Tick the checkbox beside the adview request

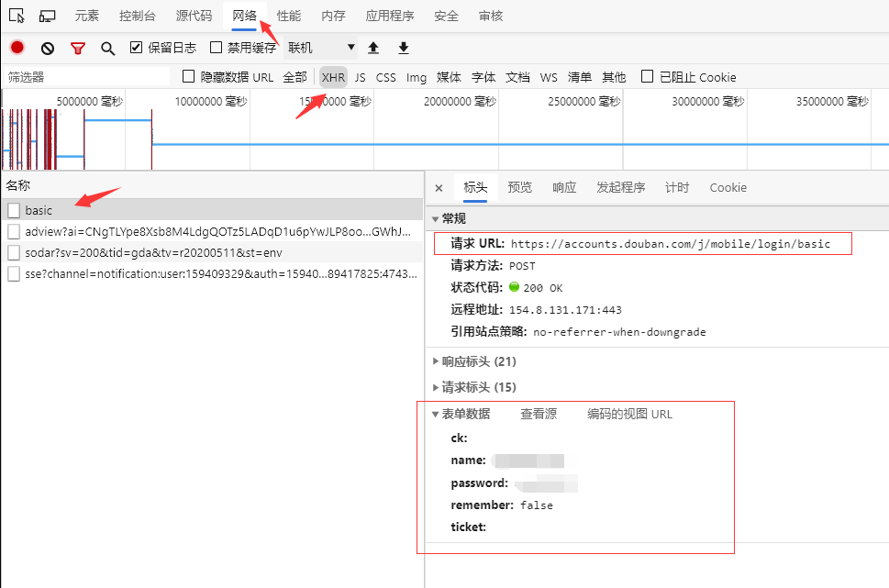(14, 231)
